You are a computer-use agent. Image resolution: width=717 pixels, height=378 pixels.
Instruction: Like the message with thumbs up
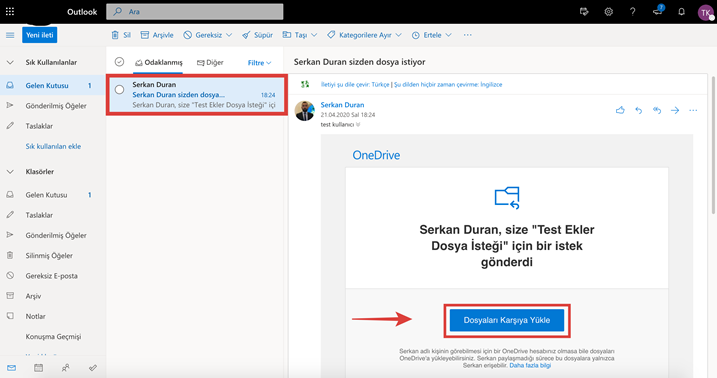620,110
